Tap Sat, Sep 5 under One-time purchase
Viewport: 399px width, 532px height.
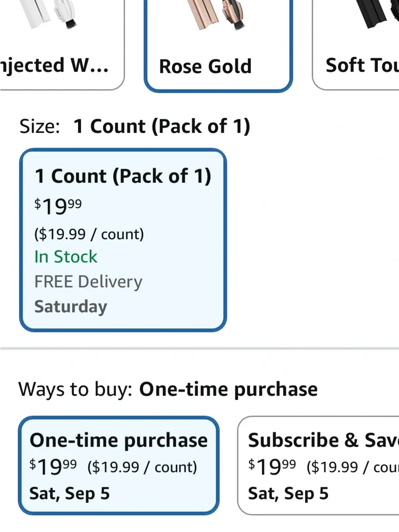[x=69, y=494]
